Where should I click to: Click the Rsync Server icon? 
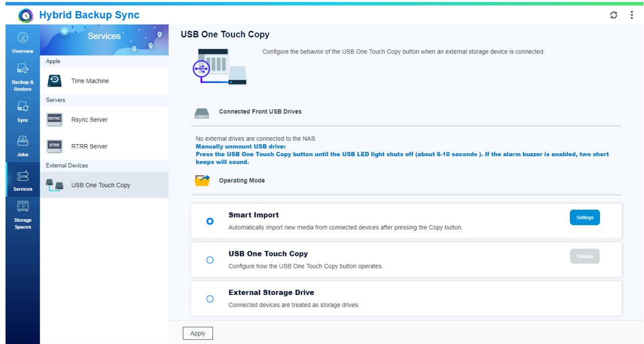click(54, 119)
